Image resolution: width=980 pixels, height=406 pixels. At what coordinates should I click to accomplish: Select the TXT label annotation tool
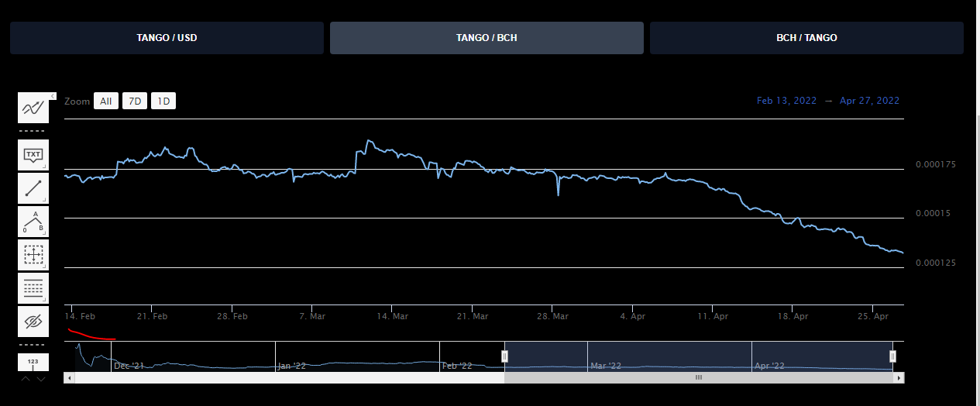tap(33, 155)
